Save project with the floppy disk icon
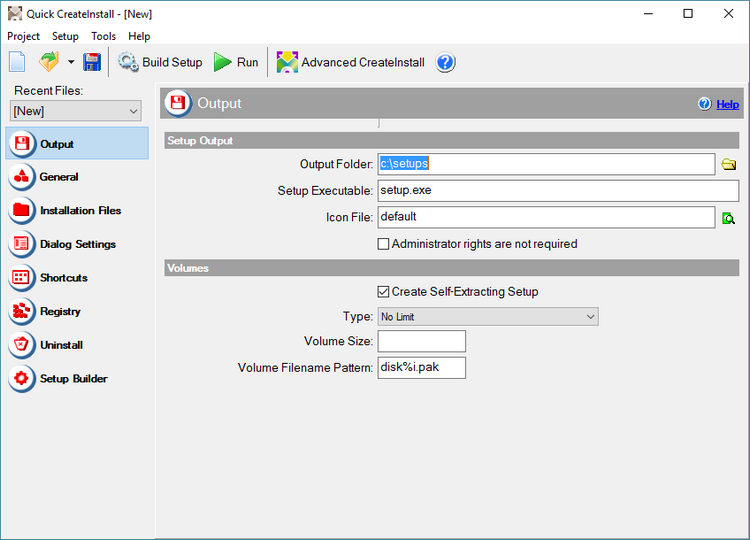The image size is (750, 540). [92, 62]
